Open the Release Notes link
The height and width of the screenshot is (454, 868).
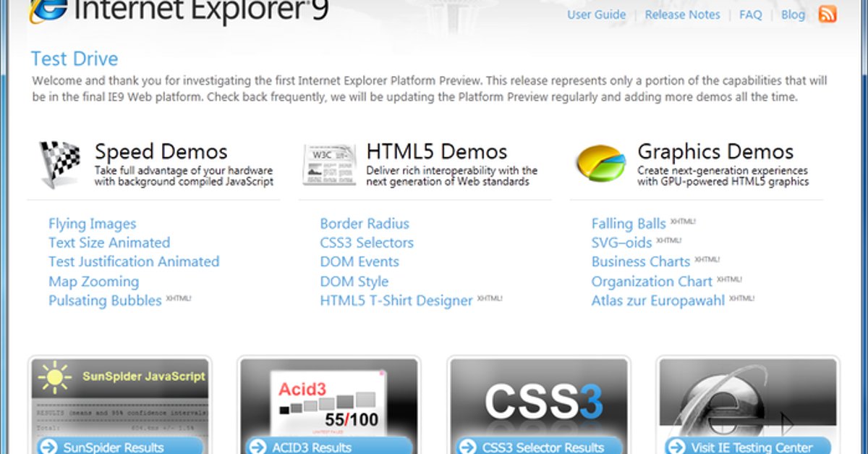click(682, 14)
